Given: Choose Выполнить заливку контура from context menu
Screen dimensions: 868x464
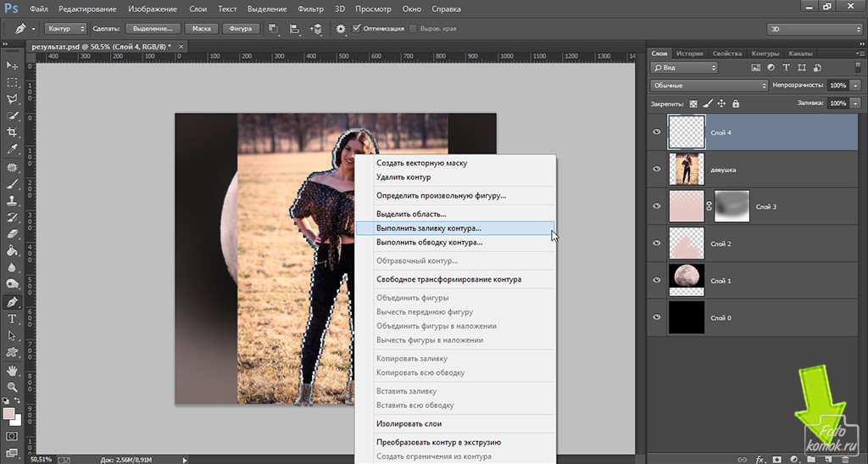Looking at the screenshot, I should (429, 228).
